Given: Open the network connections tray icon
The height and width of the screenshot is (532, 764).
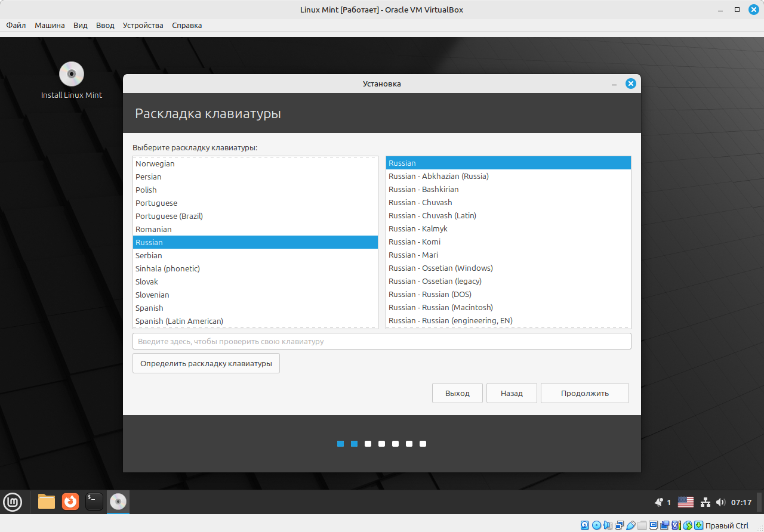Looking at the screenshot, I should [705, 502].
